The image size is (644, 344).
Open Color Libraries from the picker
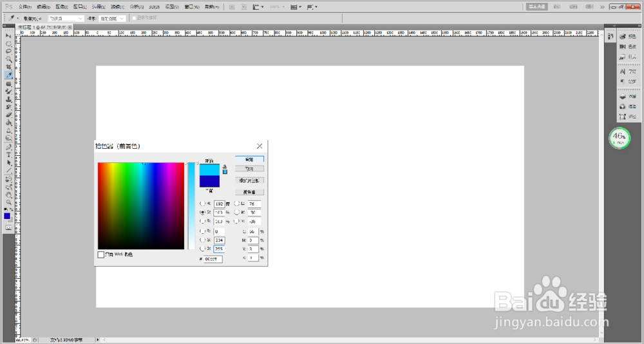point(249,192)
